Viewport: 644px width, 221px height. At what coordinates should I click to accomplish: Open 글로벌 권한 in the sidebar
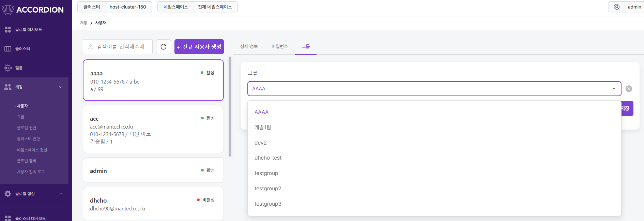point(27,128)
